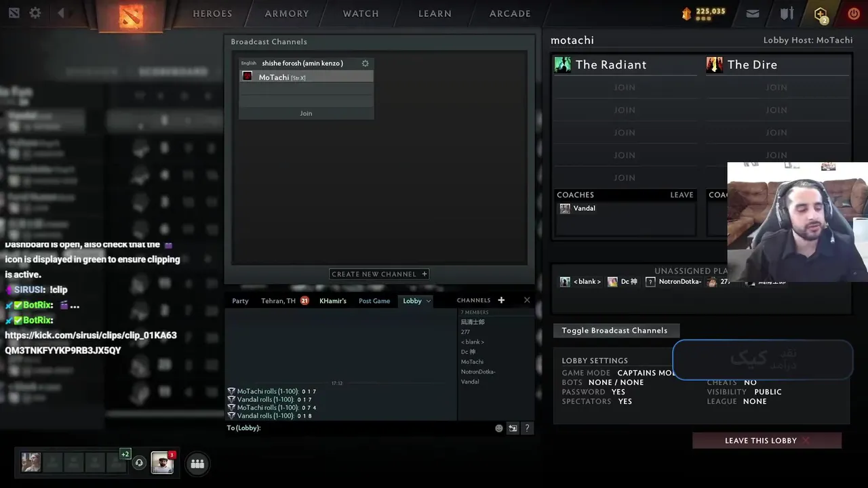Click LEAVE THIS LOBBY button
Image resolution: width=868 pixels, height=488 pixels.
(x=767, y=441)
